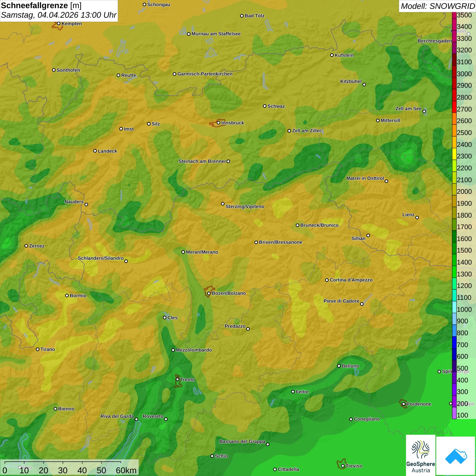Click the Berchtesgaden label
476x476 pixels.
tap(435, 41)
